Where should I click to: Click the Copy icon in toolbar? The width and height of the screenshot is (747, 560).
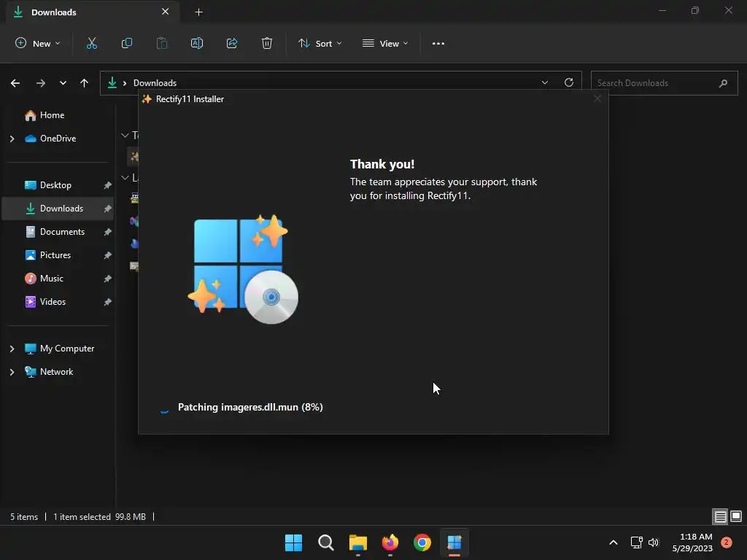[x=127, y=43]
